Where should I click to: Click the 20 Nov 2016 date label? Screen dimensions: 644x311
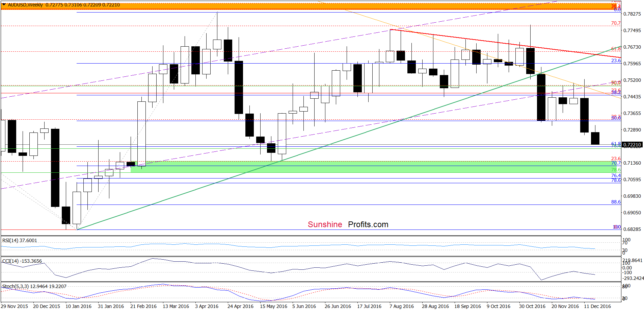point(565,306)
